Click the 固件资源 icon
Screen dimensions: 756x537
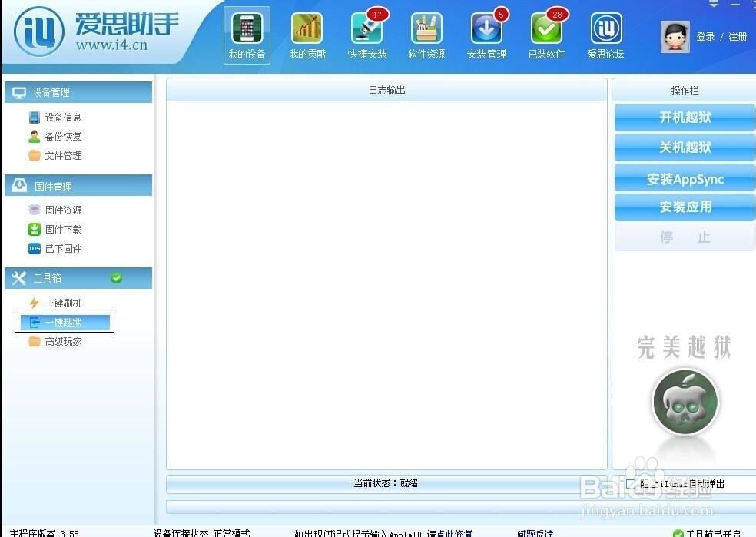35,210
